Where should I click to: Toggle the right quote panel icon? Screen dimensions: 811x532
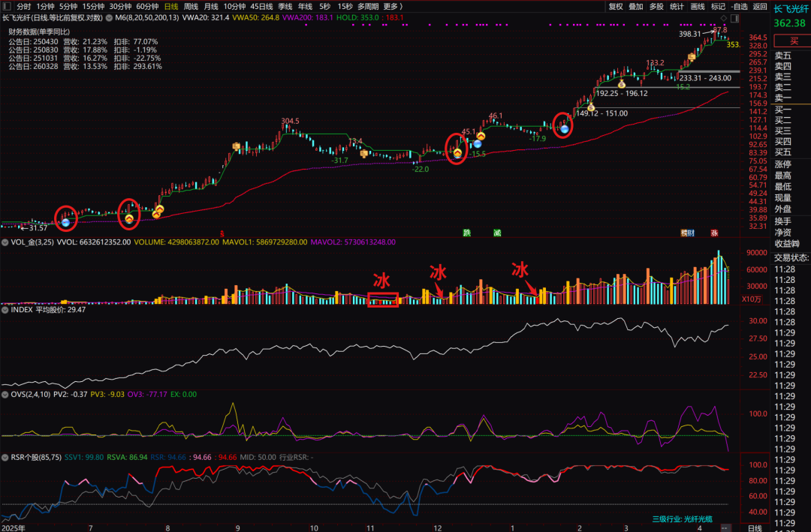[734, 18]
